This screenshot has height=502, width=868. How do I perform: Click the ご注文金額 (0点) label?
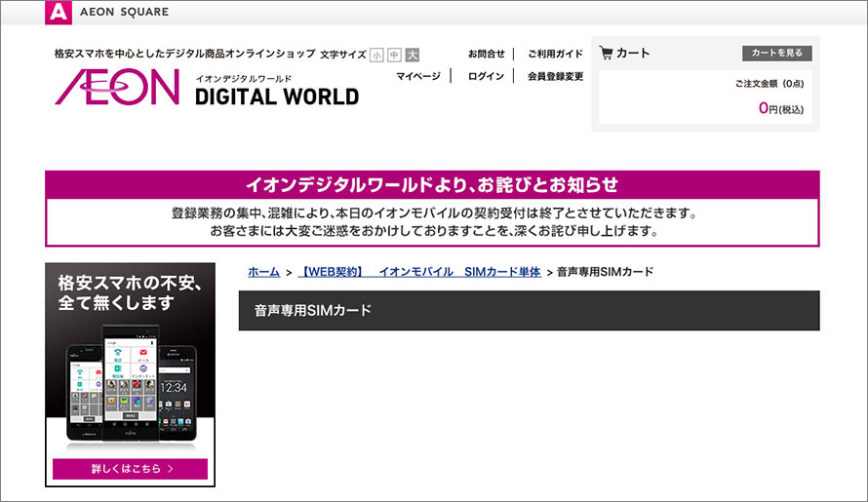pos(769,84)
